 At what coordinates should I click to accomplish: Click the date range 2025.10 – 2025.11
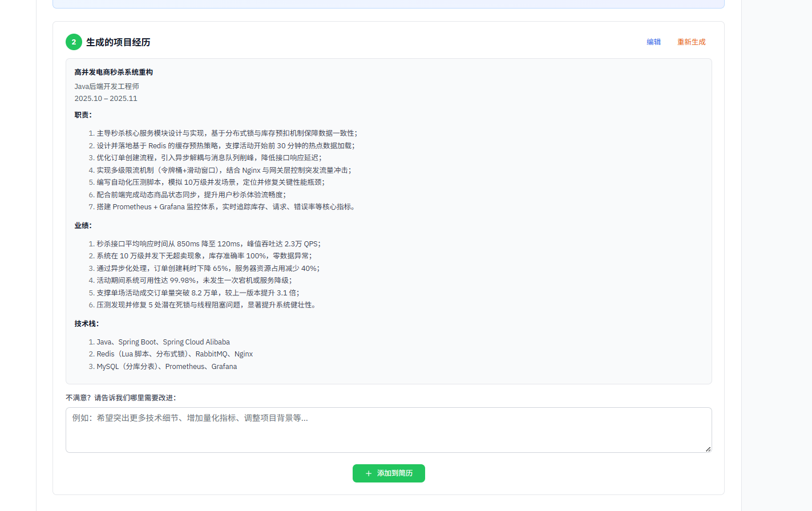[106, 98]
